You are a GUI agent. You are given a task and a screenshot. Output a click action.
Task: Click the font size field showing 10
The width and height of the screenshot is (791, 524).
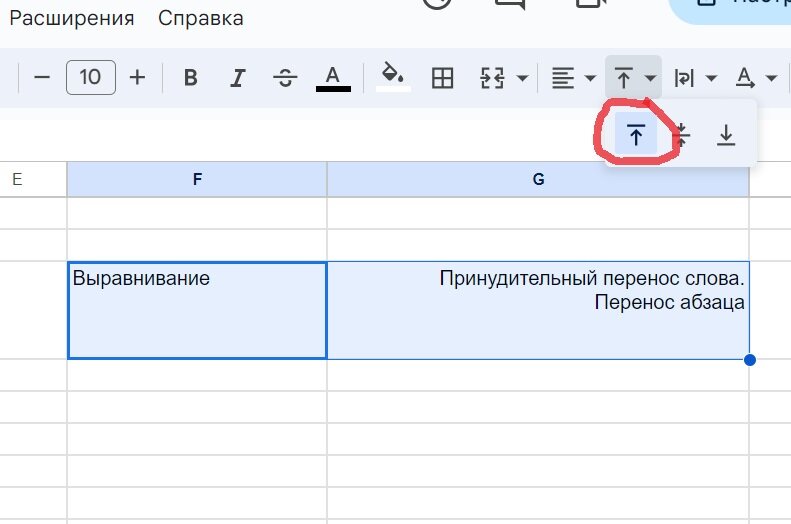click(x=91, y=78)
